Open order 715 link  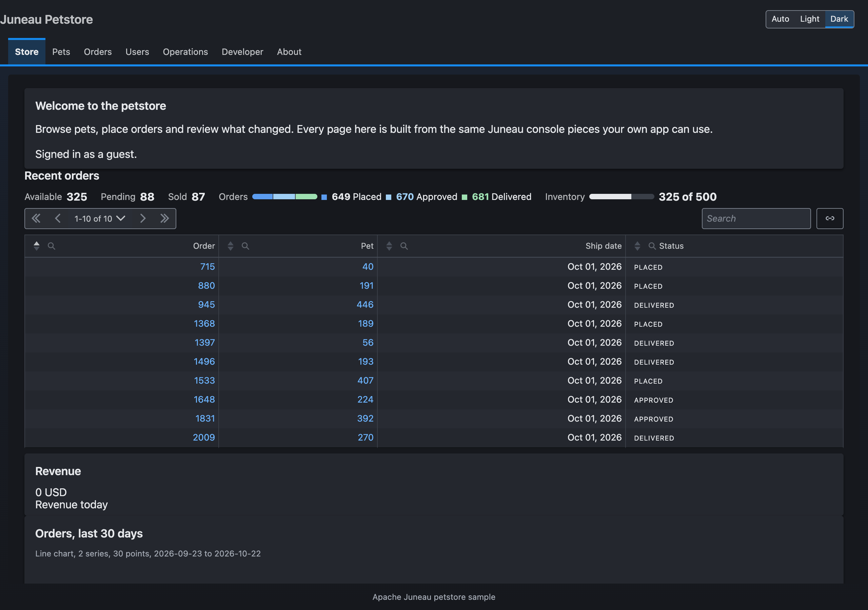208,267
